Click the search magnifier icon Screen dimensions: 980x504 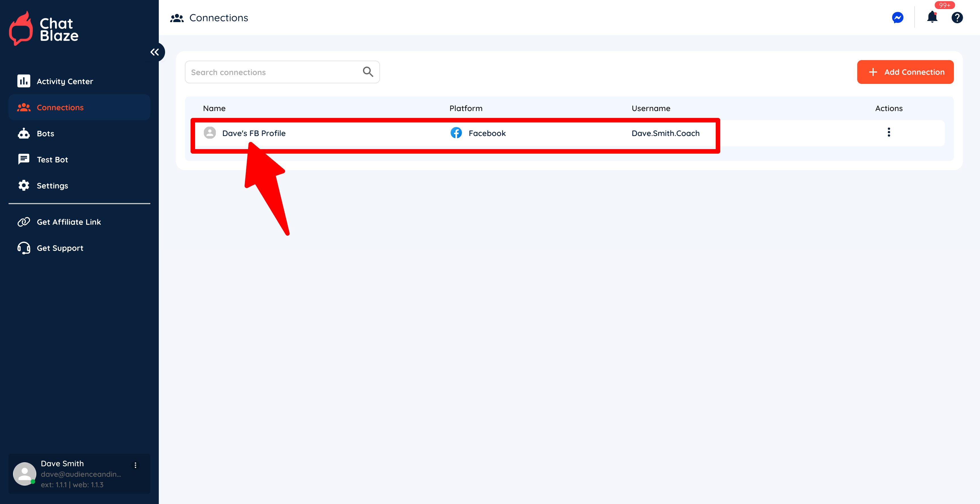tap(367, 72)
